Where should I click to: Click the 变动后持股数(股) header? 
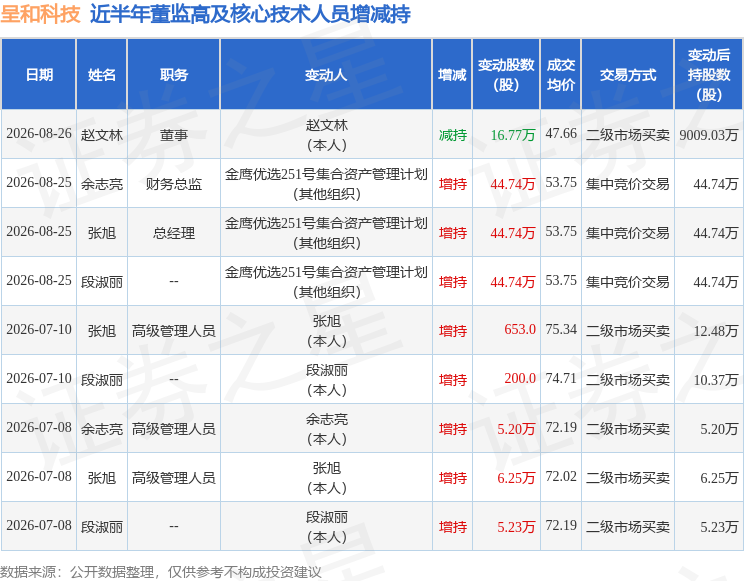[x=708, y=75]
